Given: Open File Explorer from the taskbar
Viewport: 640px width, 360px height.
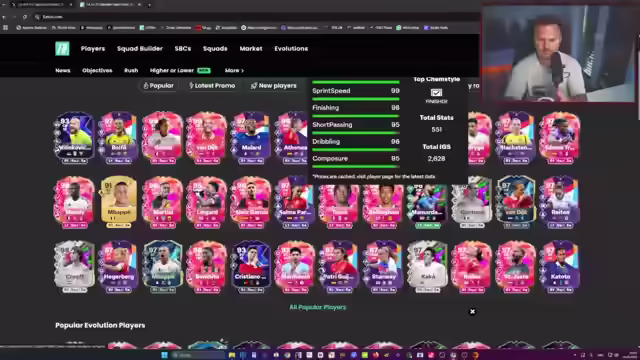Looking at the screenshot, I should pyautogui.click(x=232, y=355).
